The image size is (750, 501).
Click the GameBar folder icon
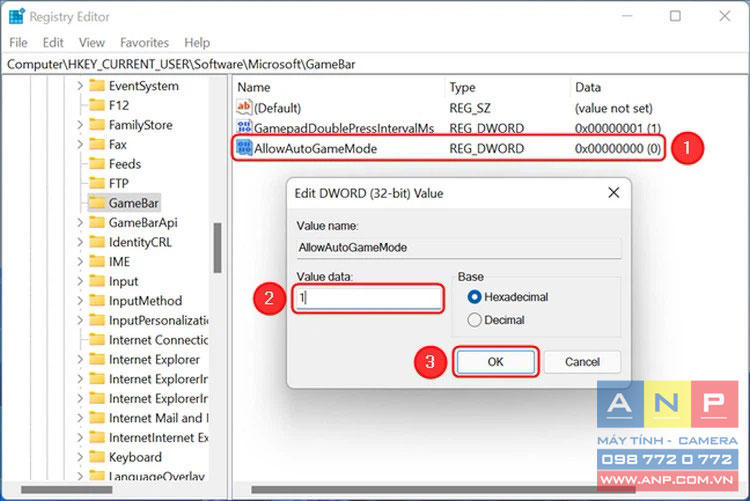click(97, 203)
